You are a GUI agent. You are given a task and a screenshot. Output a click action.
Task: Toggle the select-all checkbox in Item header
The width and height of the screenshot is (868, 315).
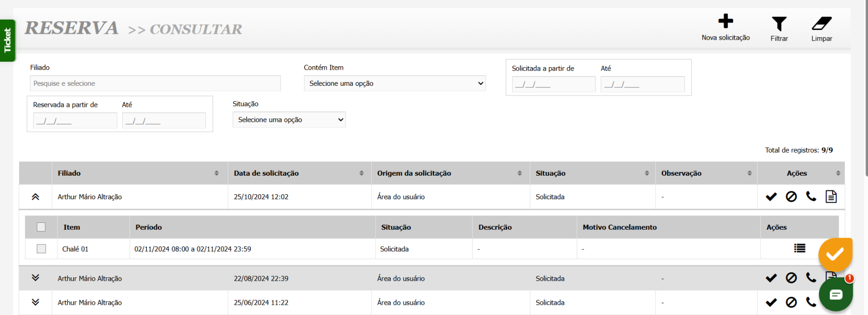coord(41,227)
